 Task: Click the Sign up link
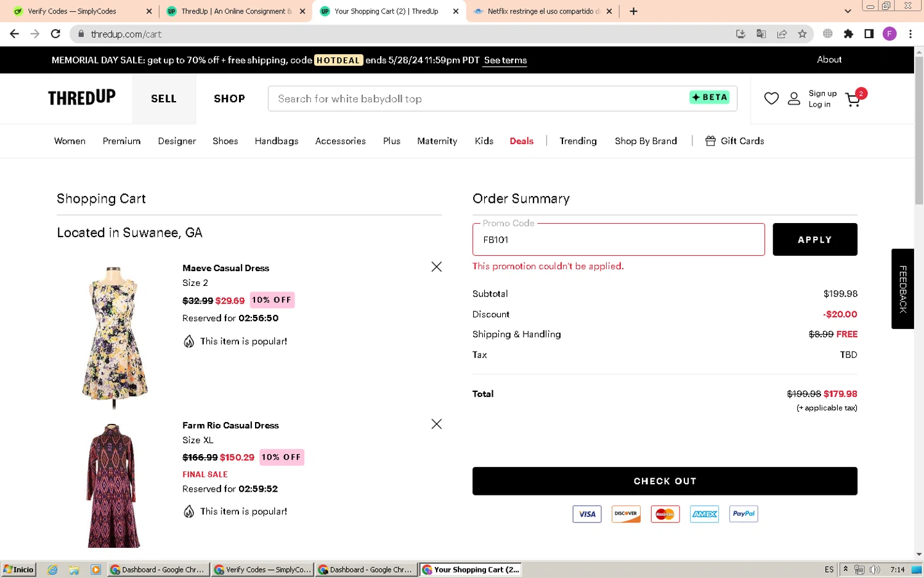822,94
